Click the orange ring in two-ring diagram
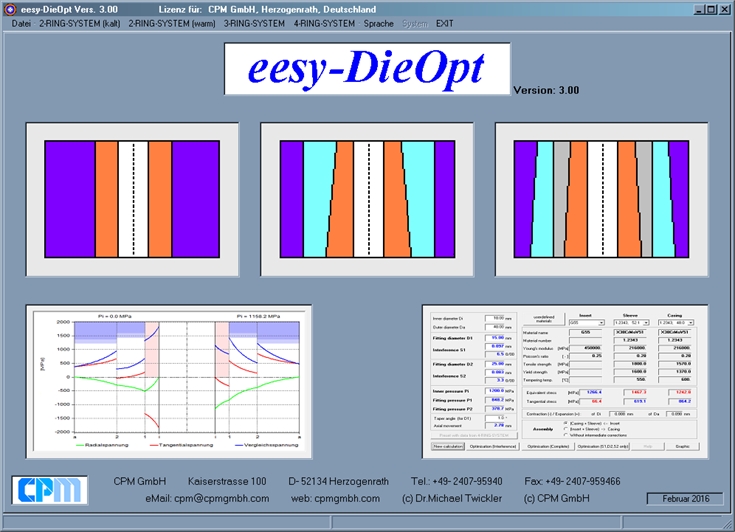 [x=106, y=200]
